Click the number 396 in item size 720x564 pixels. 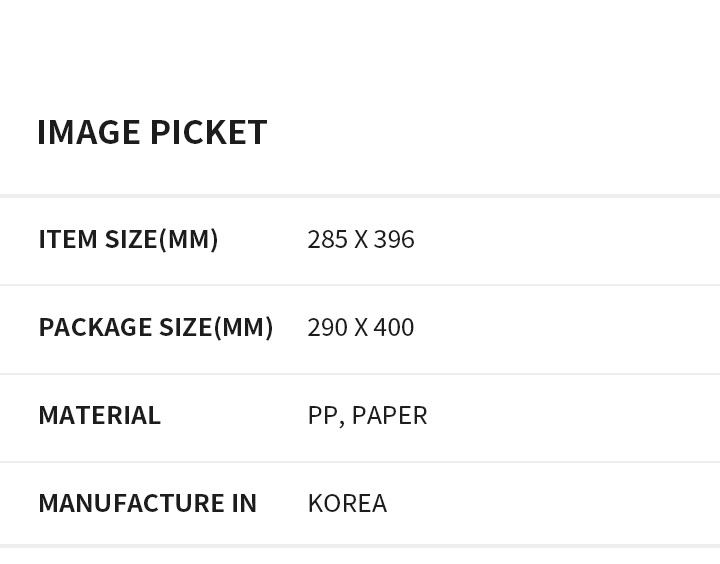pos(394,240)
